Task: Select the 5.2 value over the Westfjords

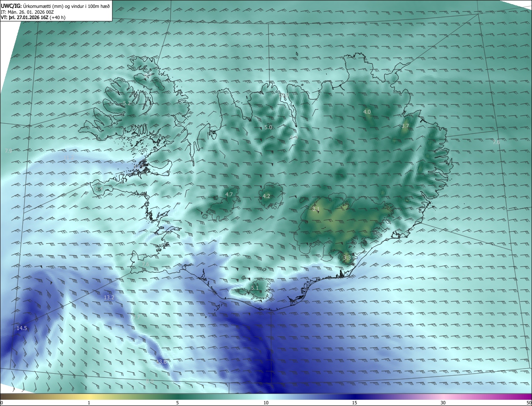Action: pos(127,103)
